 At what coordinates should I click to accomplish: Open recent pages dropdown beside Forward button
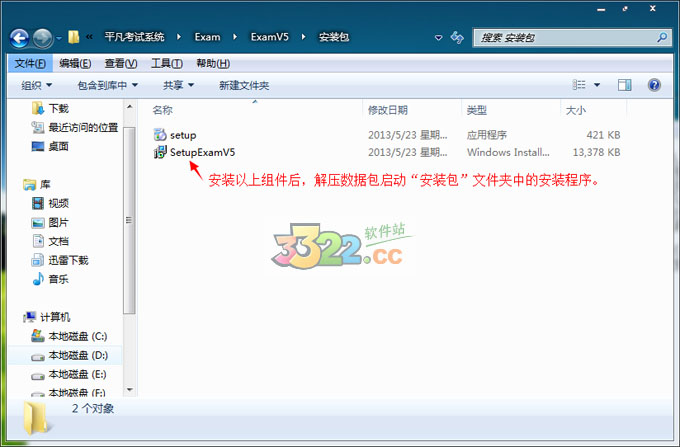coord(59,38)
